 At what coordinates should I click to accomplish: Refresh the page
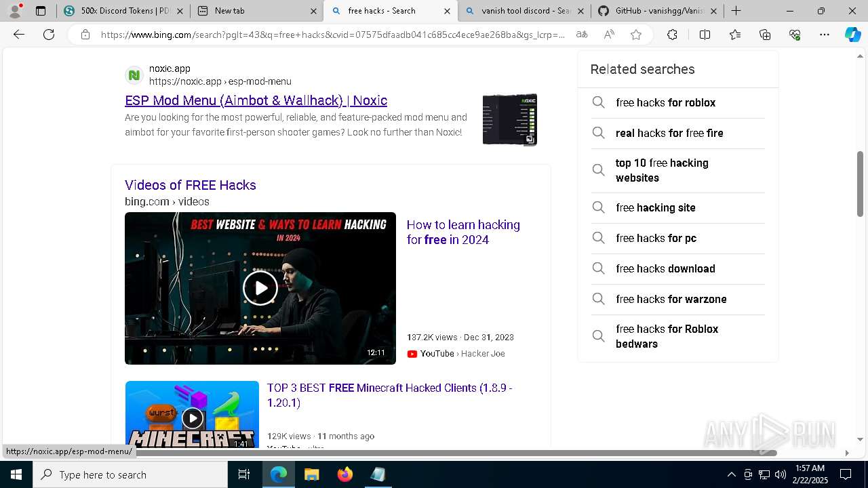point(49,35)
